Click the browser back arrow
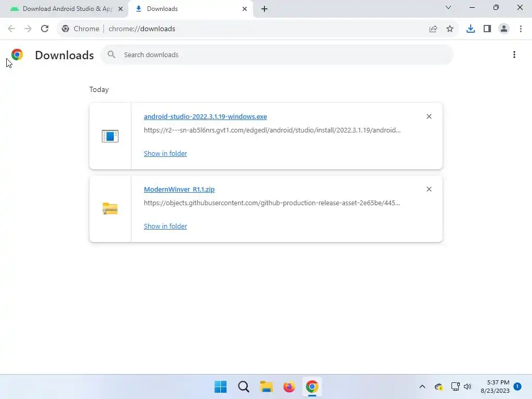 tap(11, 29)
